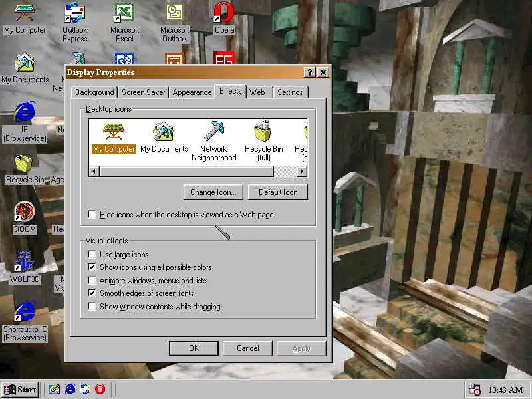Close the Display Properties dialog

coord(323,72)
